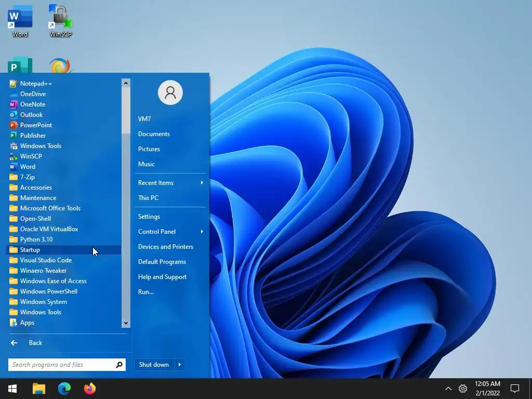532x399 pixels.
Task: Click the programs list scrollbar thumb
Action: (x=126, y=110)
